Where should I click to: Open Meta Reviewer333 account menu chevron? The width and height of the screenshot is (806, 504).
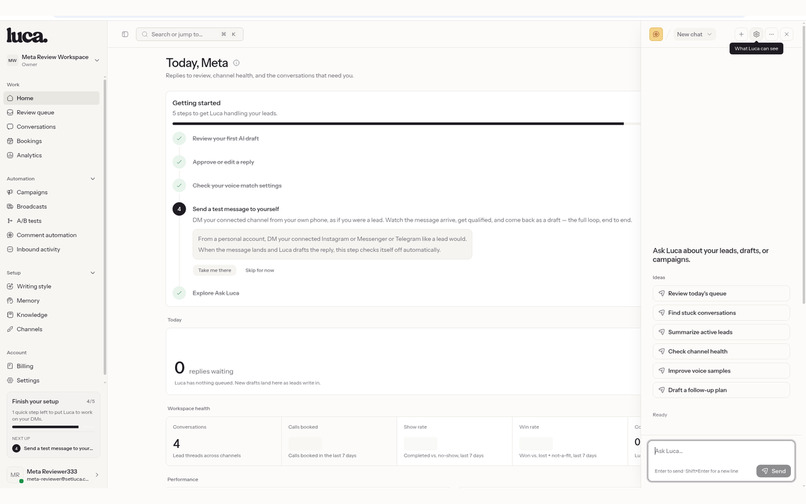click(x=97, y=475)
